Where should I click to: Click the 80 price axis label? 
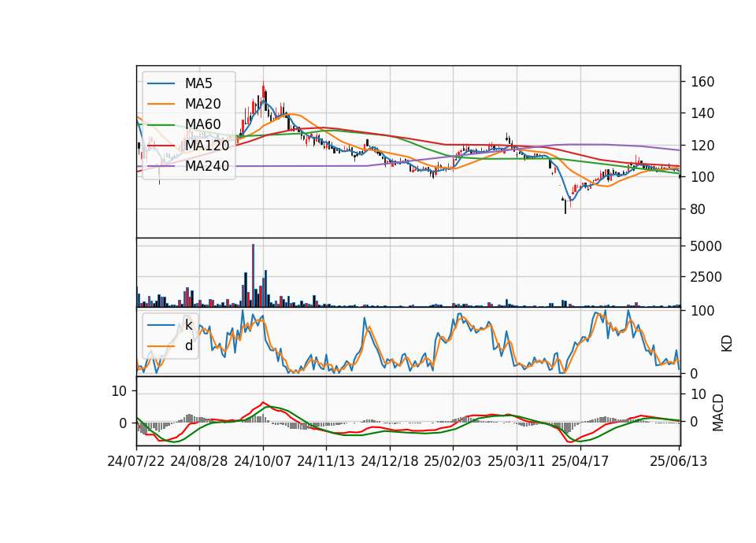(x=699, y=209)
